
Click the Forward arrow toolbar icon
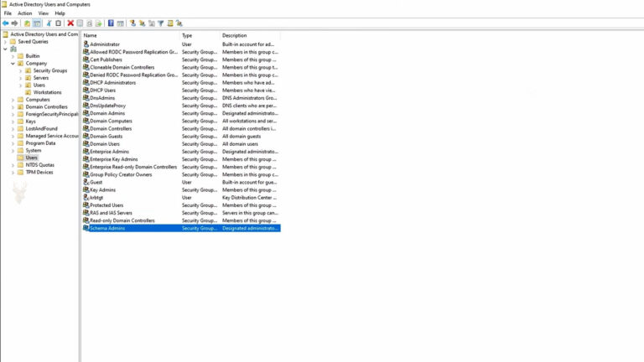click(15, 23)
